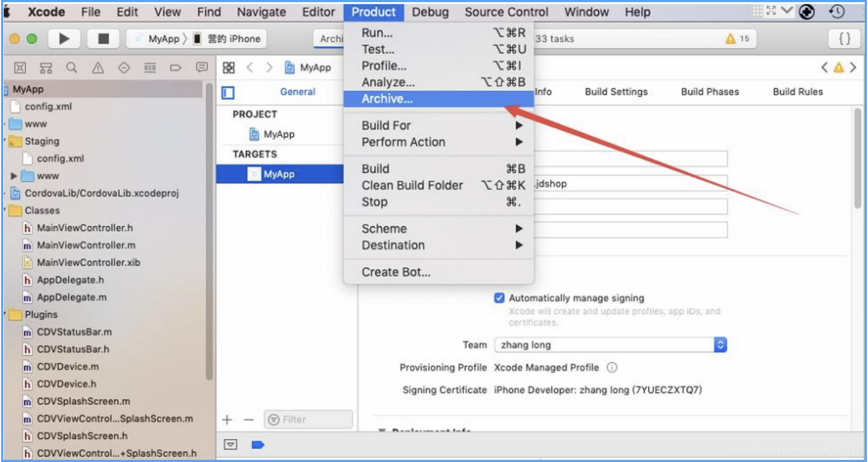The width and height of the screenshot is (868, 462).
Task: Open the breakpoint navigator icon
Action: 176,68
